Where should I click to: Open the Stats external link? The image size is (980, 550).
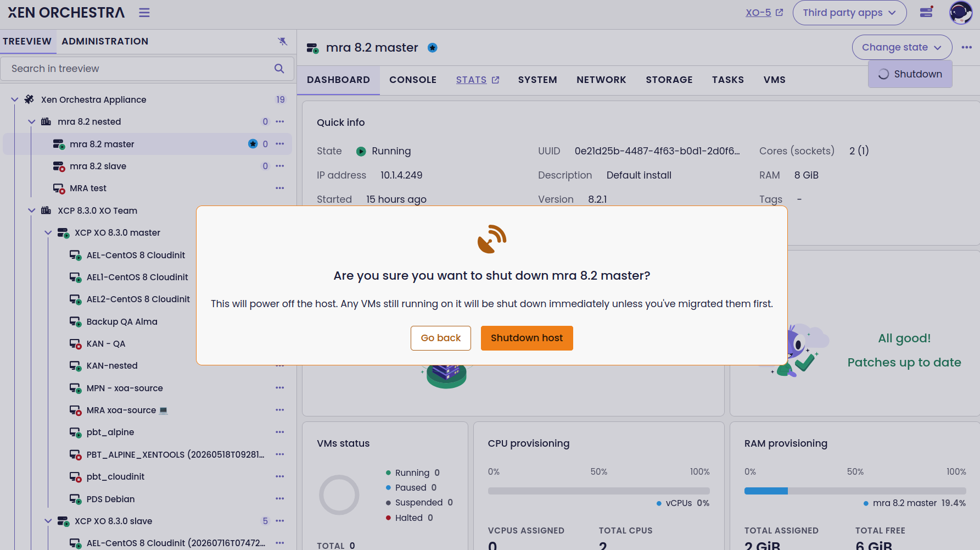[478, 80]
